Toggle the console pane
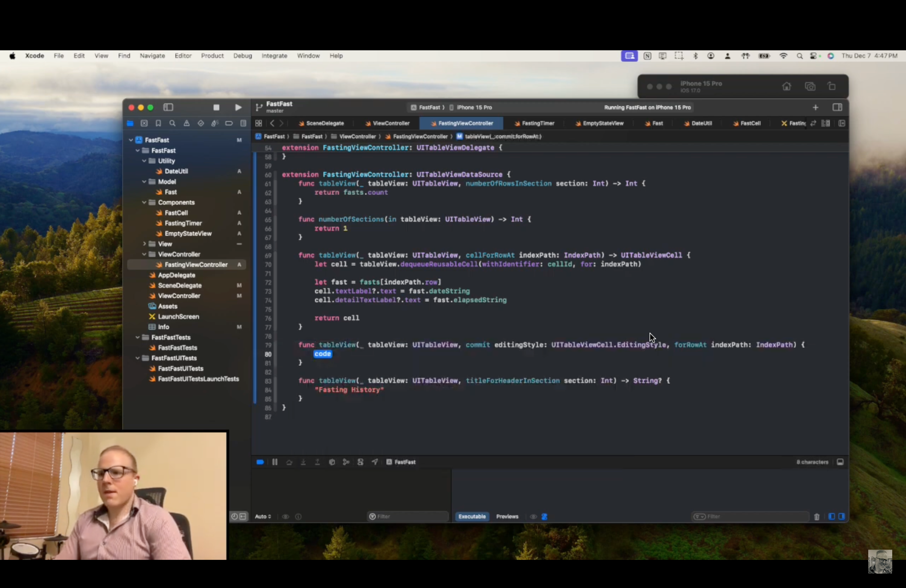This screenshot has width=906, height=588. click(x=842, y=516)
